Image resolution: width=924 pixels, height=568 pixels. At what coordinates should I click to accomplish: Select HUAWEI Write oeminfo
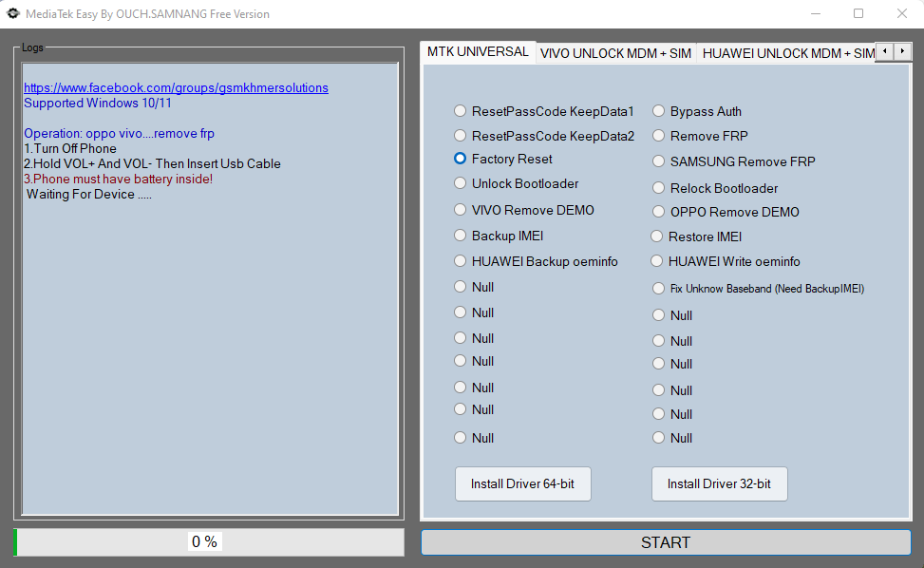coord(658,261)
